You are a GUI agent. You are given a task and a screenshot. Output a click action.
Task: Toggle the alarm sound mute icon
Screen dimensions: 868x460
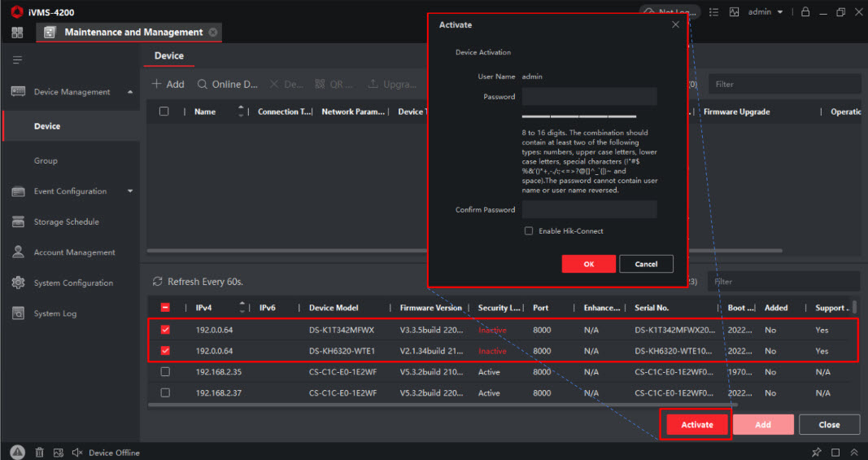pos(77,452)
